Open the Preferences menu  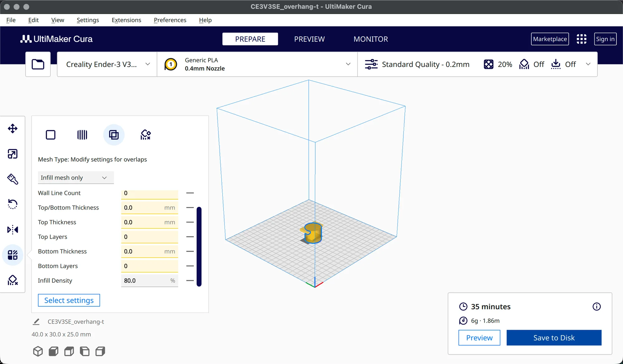point(170,20)
